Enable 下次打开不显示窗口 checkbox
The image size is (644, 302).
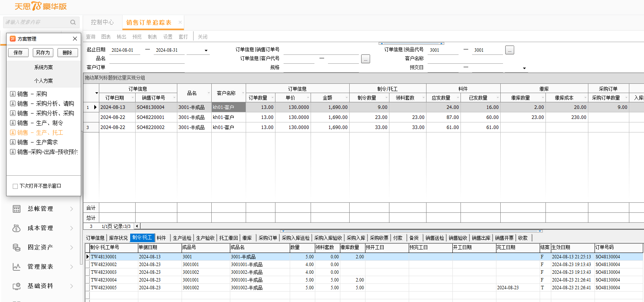(x=15, y=186)
